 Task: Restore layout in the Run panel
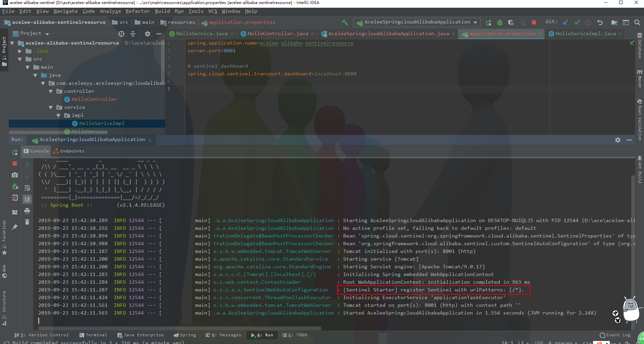pyautogui.click(x=15, y=212)
